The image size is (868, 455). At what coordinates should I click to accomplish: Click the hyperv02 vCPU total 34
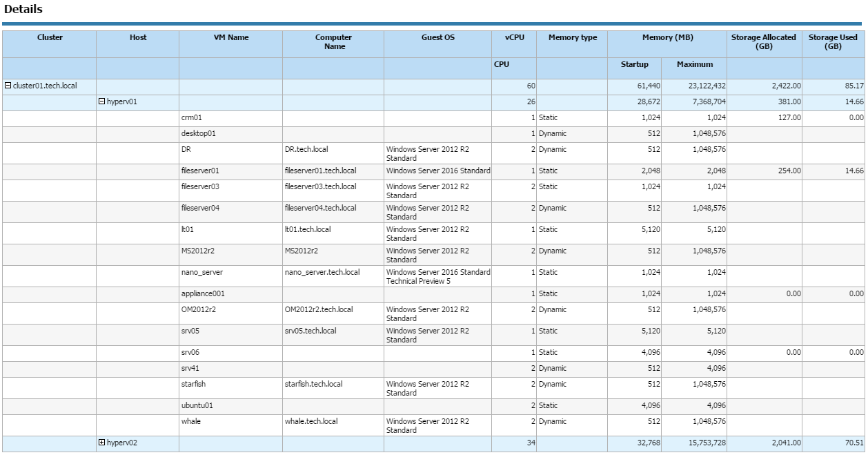(x=531, y=443)
